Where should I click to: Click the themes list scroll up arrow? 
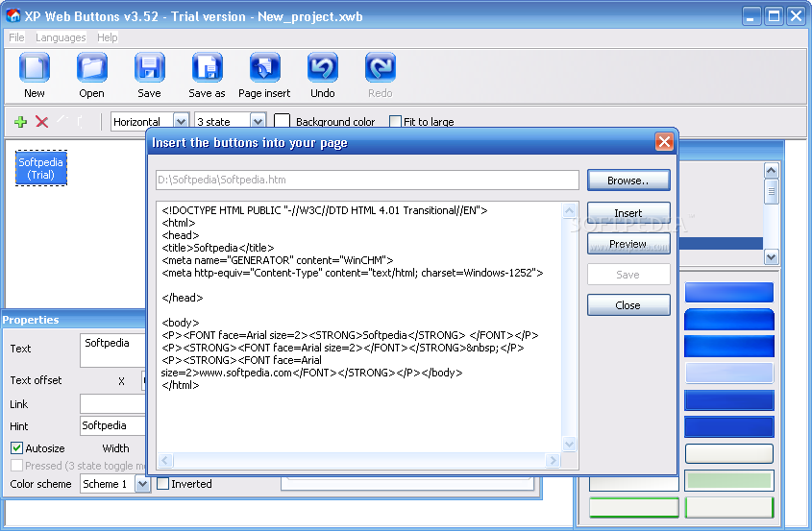tap(771, 171)
